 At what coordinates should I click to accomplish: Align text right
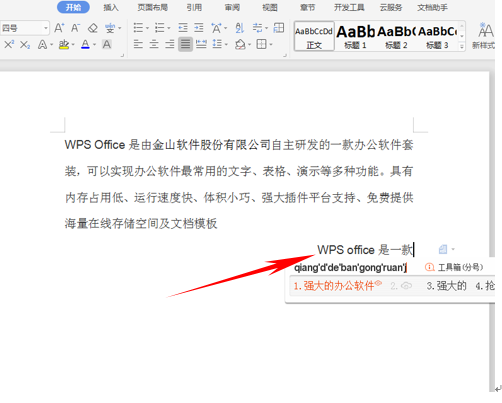(170, 44)
